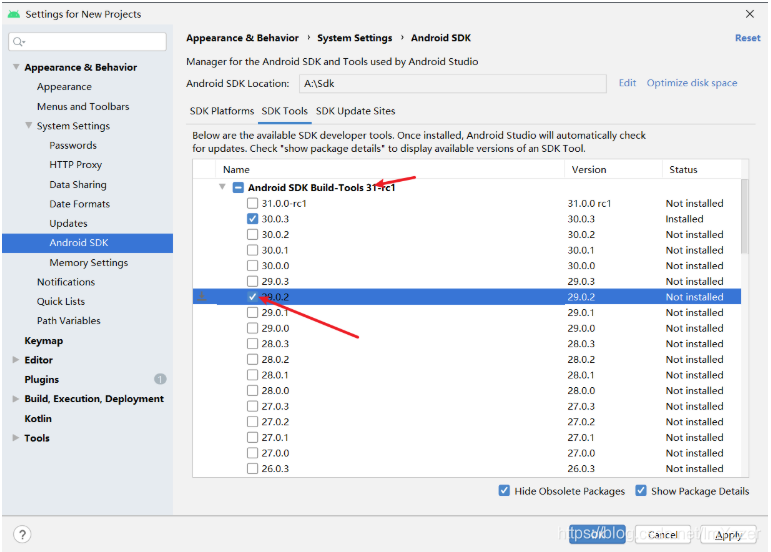Open Memory Settings page
The width and height of the screenshot is (771, 552).
89,262
